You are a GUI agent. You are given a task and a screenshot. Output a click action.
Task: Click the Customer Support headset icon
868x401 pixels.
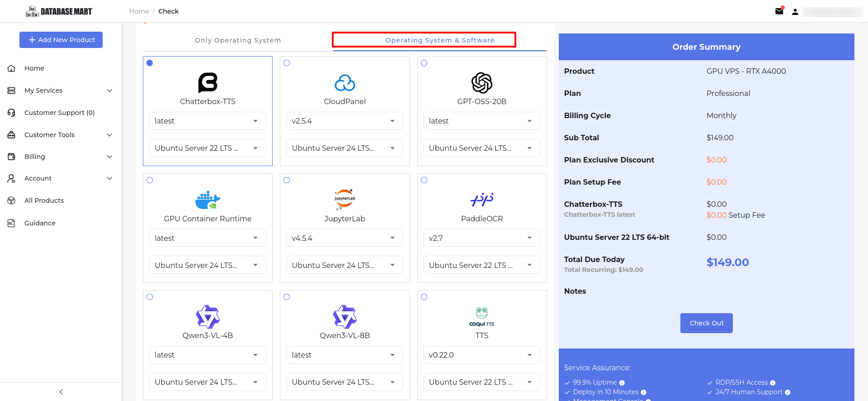(12, 113)
